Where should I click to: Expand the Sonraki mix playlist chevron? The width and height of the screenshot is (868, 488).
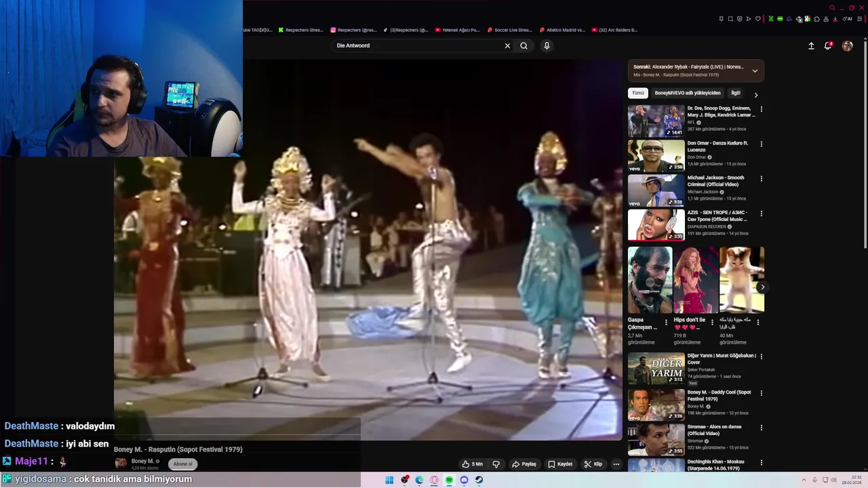tap(755, 70)
